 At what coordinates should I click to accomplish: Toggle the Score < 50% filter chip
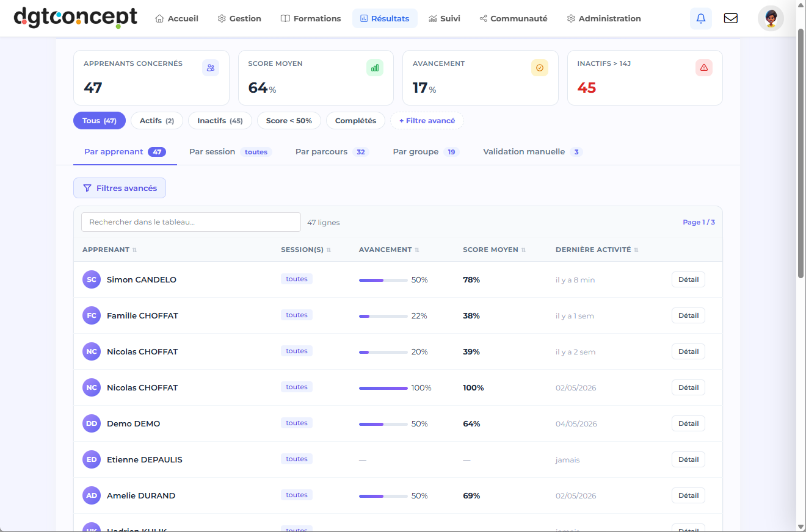click(x=289, y=121)
